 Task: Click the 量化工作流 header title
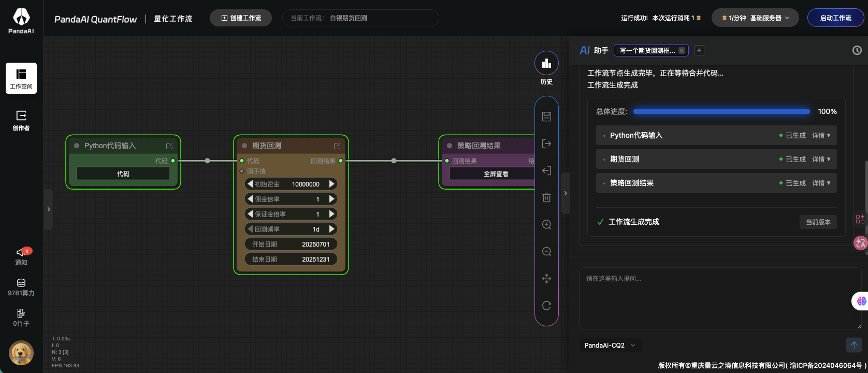coord(173,19)
